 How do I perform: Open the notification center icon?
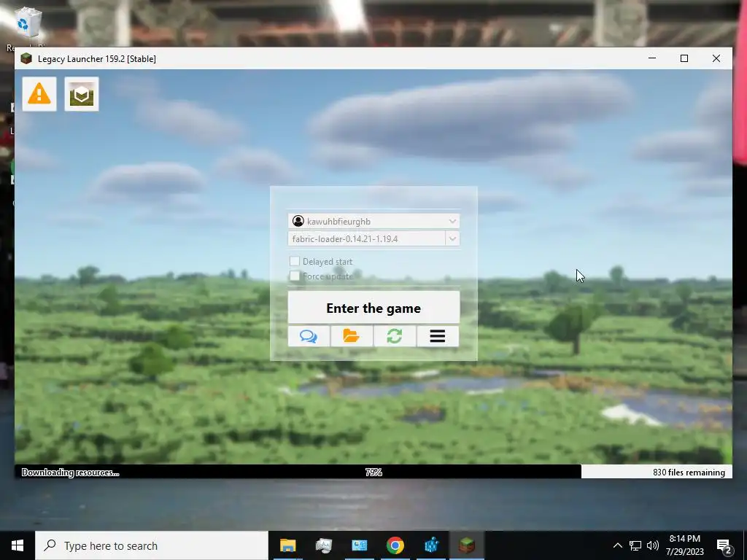(724, 545)
